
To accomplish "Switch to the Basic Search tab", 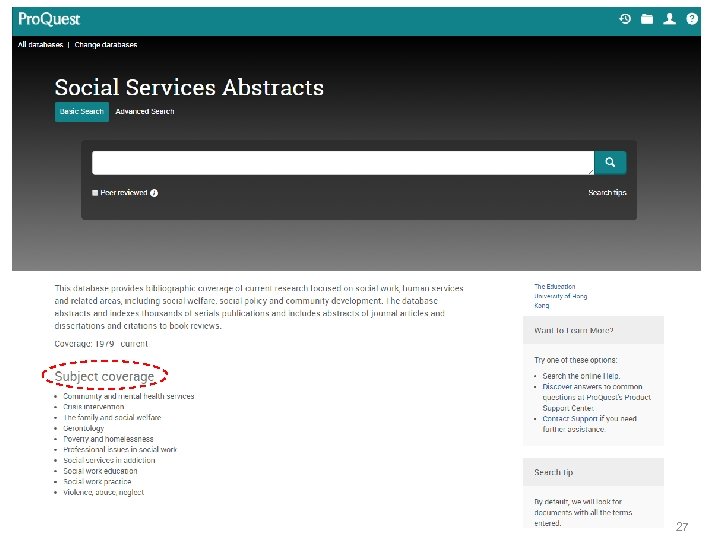I will click(x=82, y=112).
